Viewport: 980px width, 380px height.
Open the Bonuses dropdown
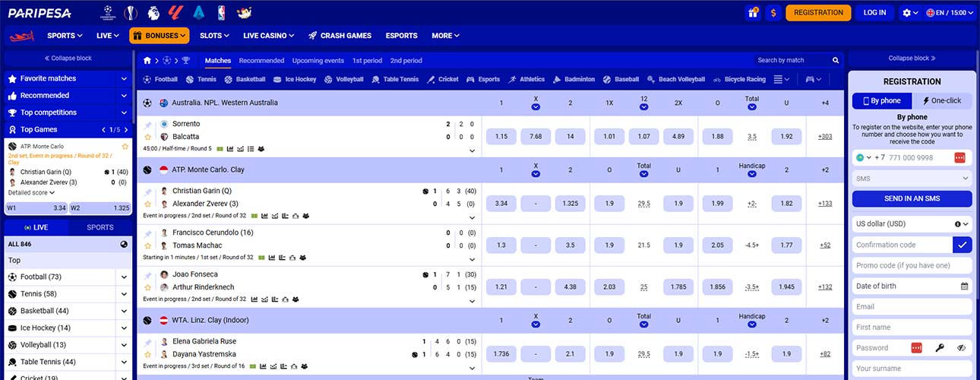tap(159, 36)
